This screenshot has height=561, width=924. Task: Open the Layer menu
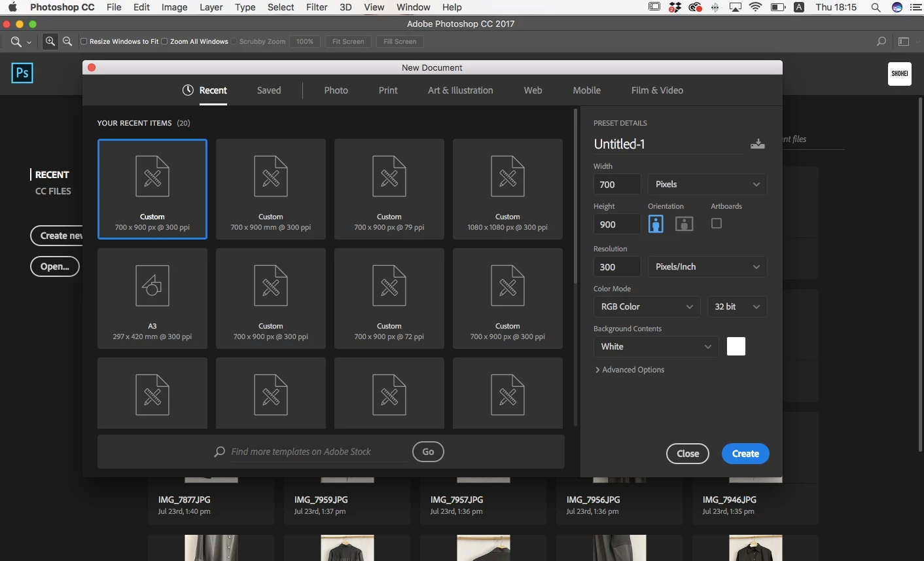coord(211,7)
